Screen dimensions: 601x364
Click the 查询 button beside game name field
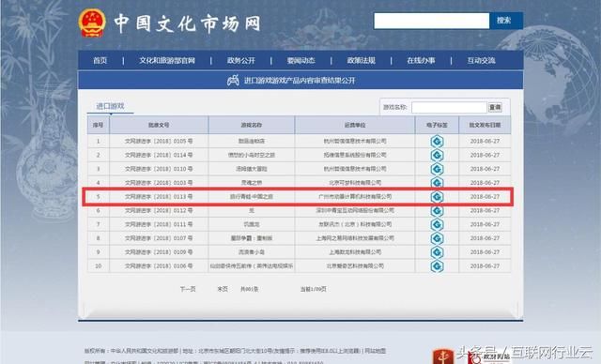495,107
